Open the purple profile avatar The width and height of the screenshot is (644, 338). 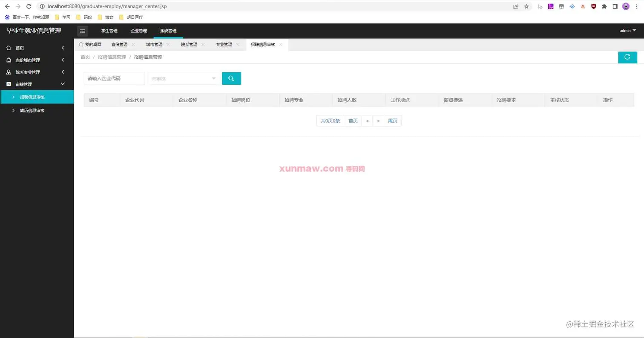626,6
